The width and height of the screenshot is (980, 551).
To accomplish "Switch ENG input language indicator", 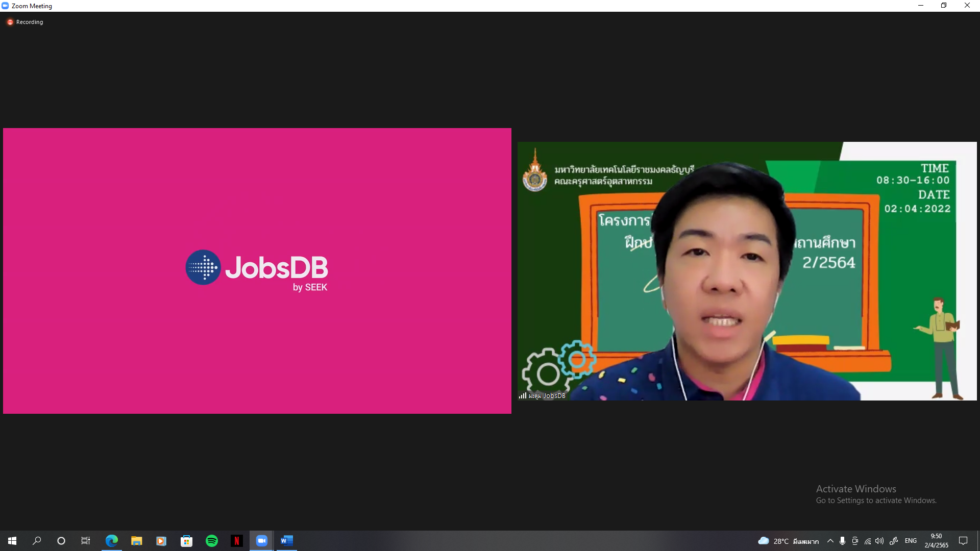I will [x=911, y=541].
